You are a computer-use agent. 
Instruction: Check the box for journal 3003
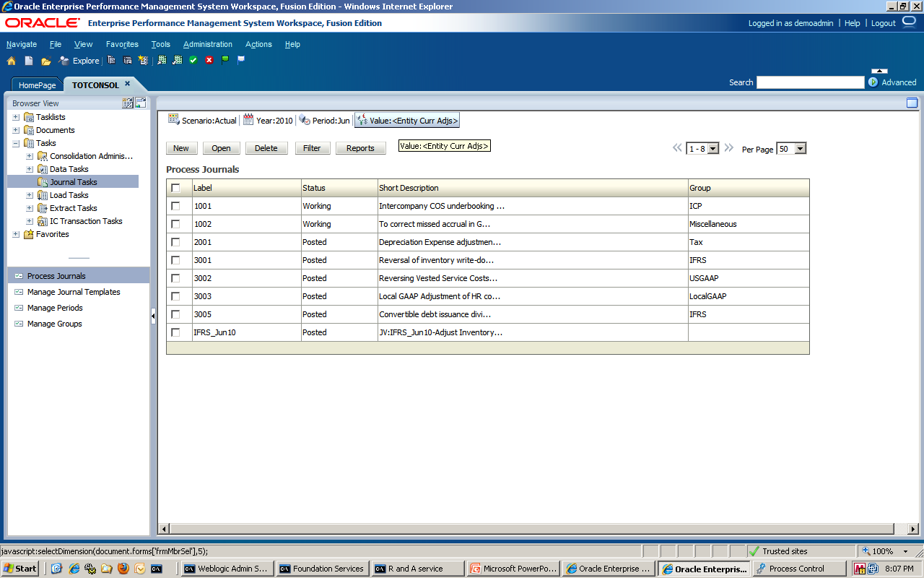coord(175,296)
